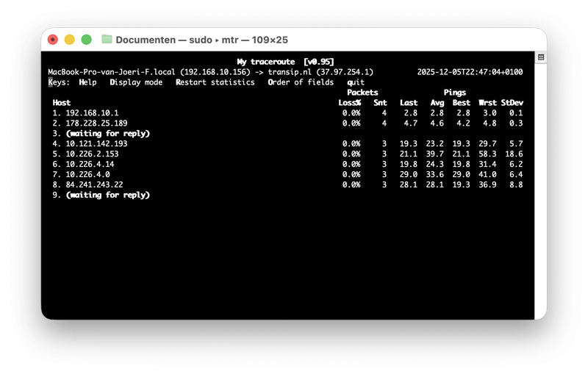
Task: Click the "Help" key hint
Action: pos(87,82)
